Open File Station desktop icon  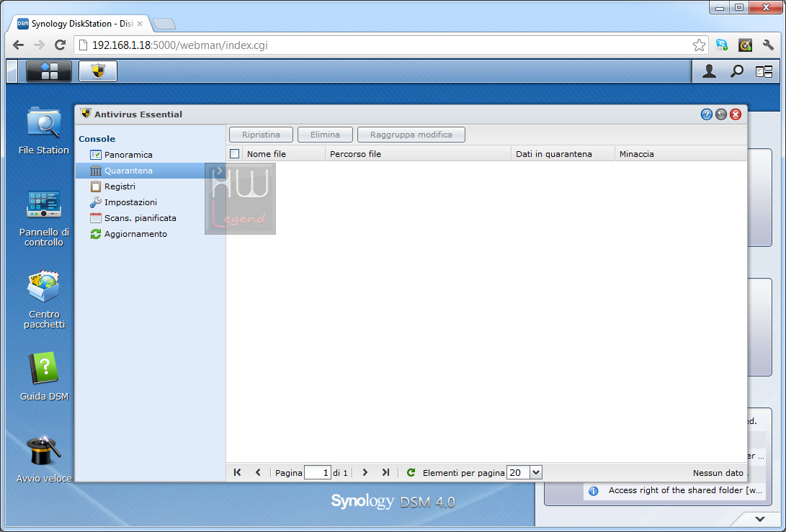(x=44, y=131)
